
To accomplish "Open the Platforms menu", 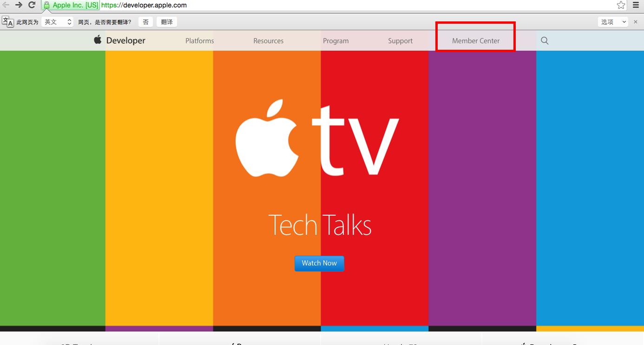I will (x=200, y=41).
